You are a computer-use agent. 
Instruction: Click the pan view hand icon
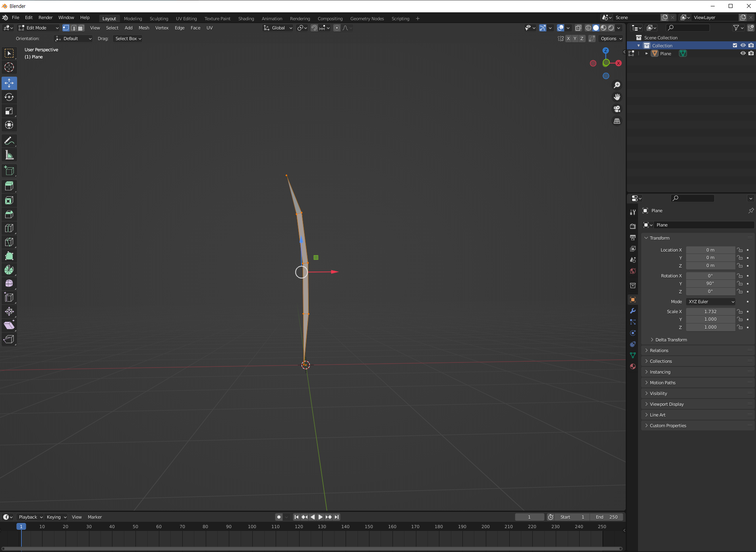click(617, 97)
